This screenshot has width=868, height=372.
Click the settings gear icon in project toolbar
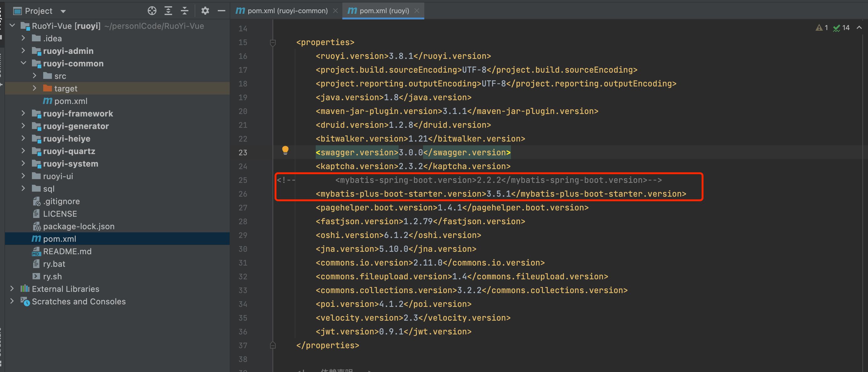click(x=205, y=10)
